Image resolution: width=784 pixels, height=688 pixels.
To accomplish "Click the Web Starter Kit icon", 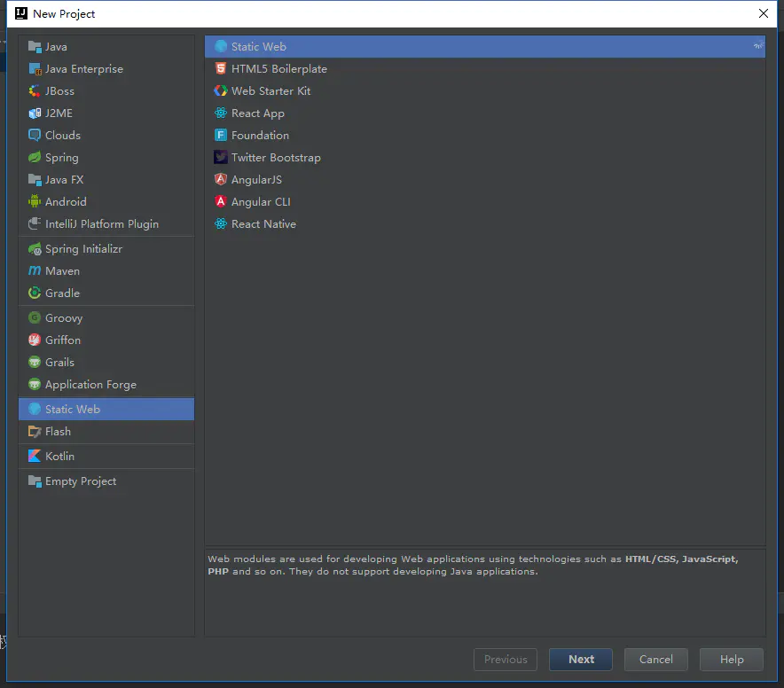I will click(x=221, y=91).
